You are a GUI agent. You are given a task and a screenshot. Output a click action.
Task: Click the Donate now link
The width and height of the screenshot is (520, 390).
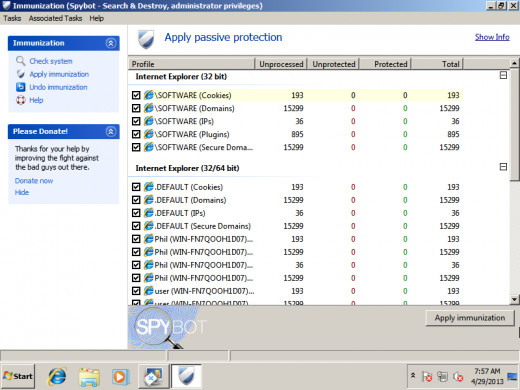pyautogui.click(x=34, y=181)
